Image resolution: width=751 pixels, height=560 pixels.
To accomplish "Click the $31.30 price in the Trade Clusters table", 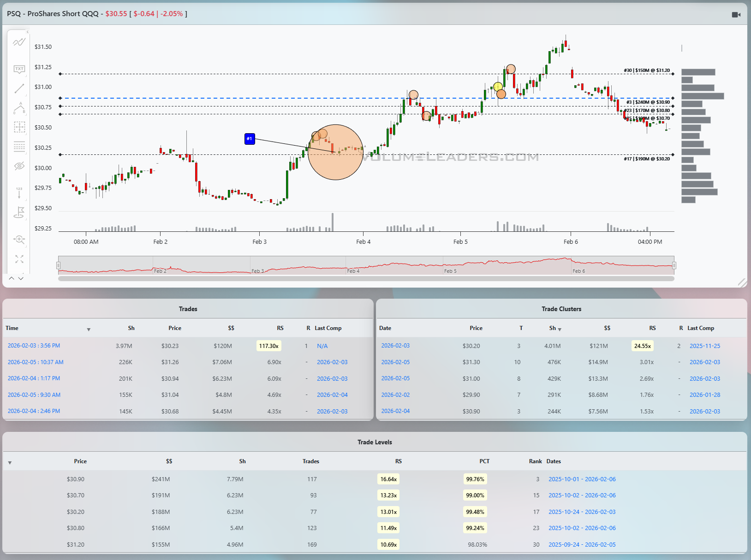I will 471,362.
